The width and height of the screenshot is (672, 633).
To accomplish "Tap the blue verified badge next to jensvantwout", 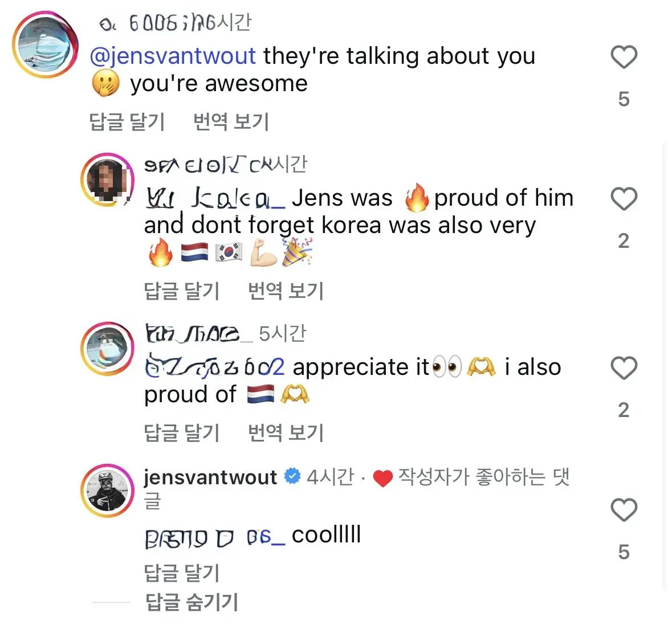I will point(292,476).
